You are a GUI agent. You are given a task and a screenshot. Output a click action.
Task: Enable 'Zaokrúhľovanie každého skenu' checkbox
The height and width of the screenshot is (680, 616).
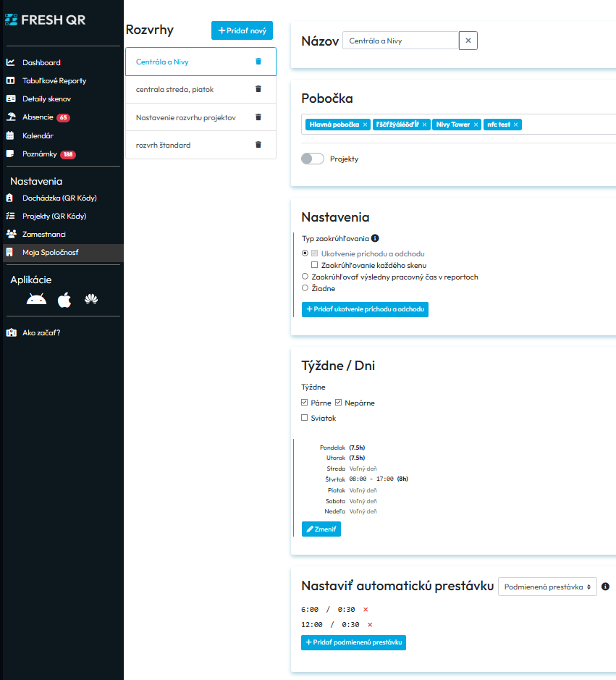[315, 266]
